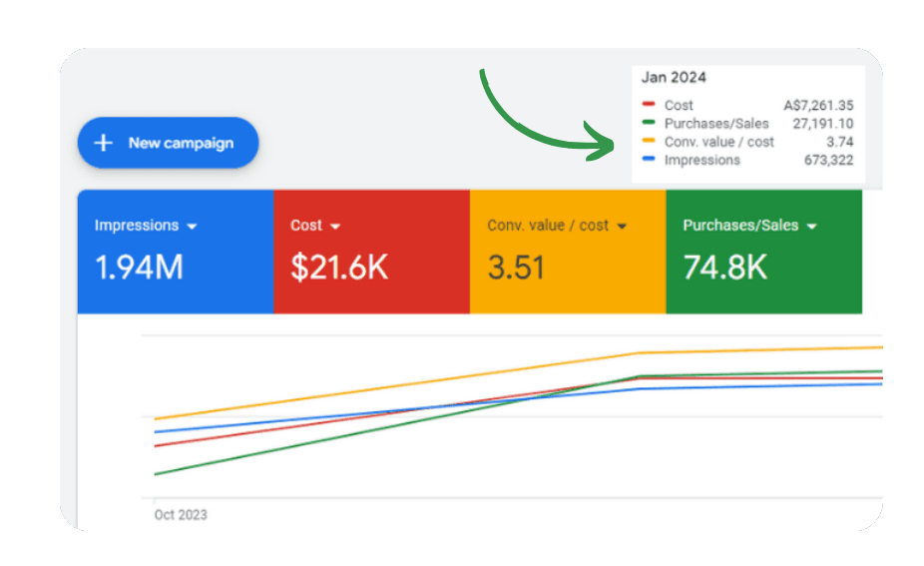Image resolution: width=924 pixels, height=566 pixels.
Task: Click the Oct 2023 axis label
Action: pos(181,515)
